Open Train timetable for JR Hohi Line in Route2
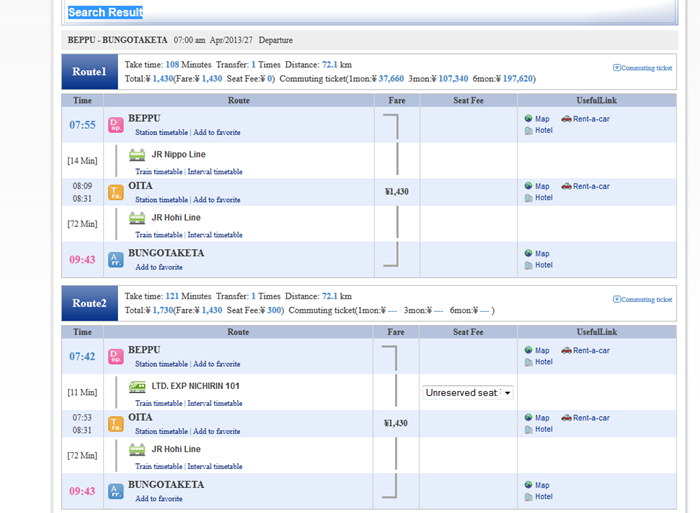This screenshot has height=513, width=700. tap(159, 467)
